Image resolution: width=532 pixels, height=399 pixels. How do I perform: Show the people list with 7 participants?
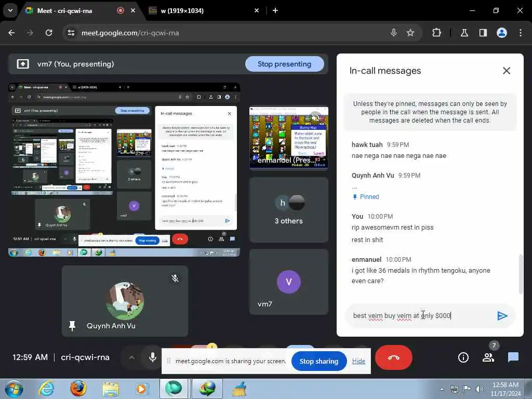pyautogui.click(x=488, y=357)
